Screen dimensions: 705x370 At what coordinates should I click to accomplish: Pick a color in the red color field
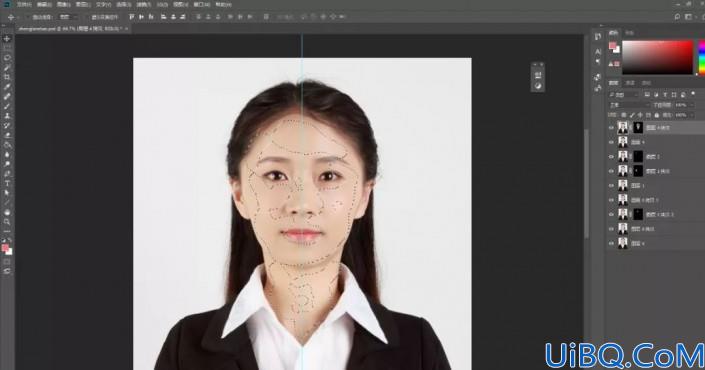657,57
